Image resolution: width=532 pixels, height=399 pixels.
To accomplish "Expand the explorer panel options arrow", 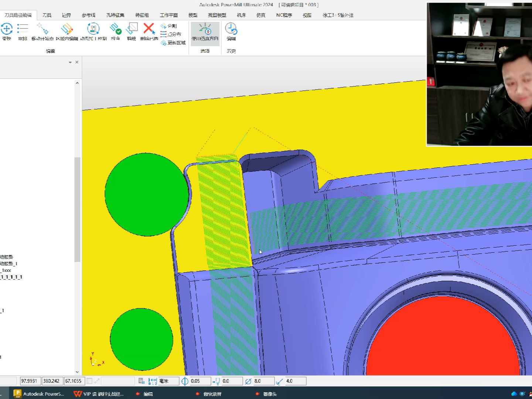I will [70, 62].
